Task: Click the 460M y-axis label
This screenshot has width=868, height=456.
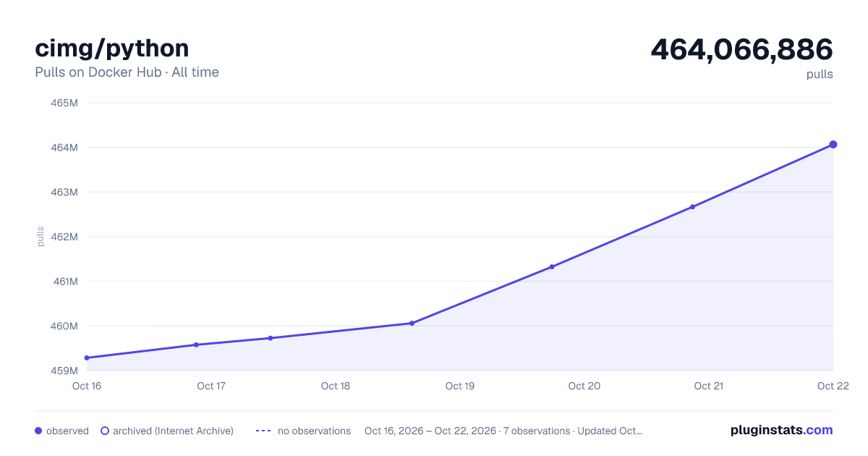Action: [x=64, y=326]
